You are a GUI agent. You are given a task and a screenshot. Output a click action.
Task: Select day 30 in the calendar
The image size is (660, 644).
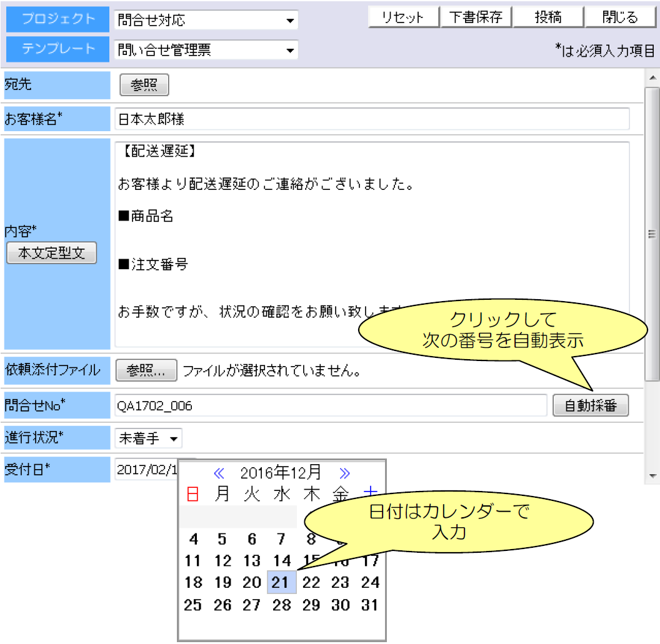click(340, 605)
